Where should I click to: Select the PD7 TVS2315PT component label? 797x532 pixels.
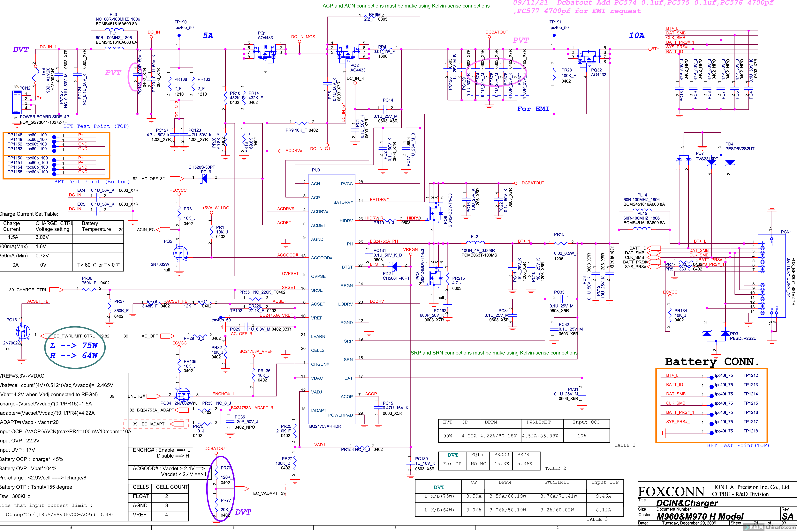(707, 156)
